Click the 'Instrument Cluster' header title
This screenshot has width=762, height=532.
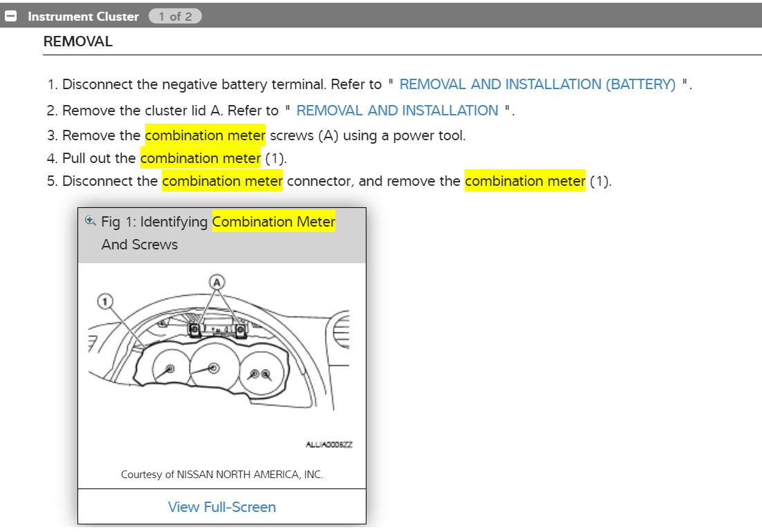point(83,17)
